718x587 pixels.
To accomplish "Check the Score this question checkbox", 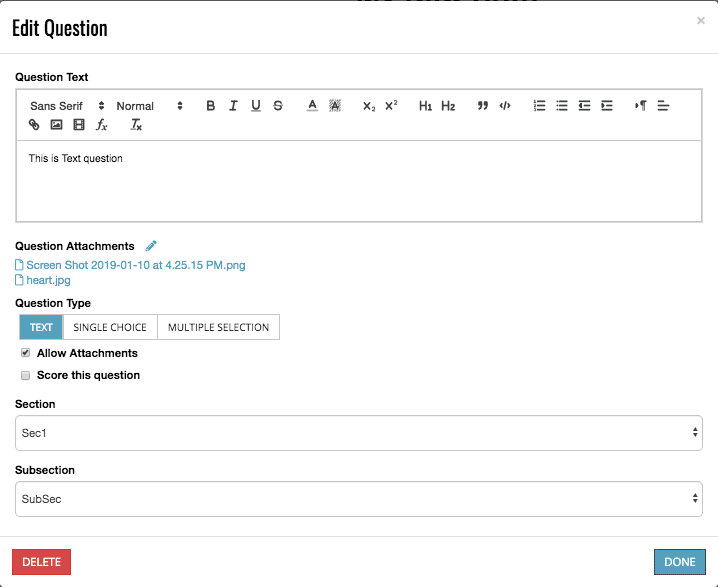I will point(25,375).
